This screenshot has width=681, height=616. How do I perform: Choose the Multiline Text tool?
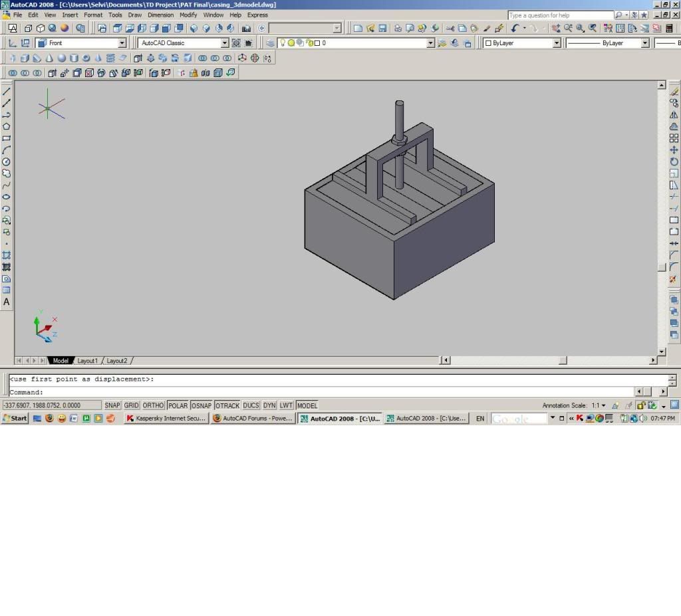click(x=7, y=302)
